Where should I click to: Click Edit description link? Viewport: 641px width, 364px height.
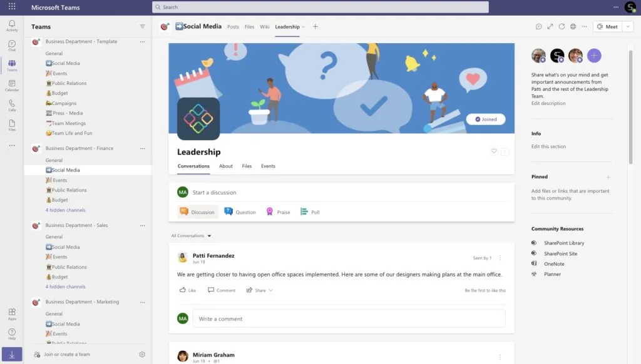548,103
